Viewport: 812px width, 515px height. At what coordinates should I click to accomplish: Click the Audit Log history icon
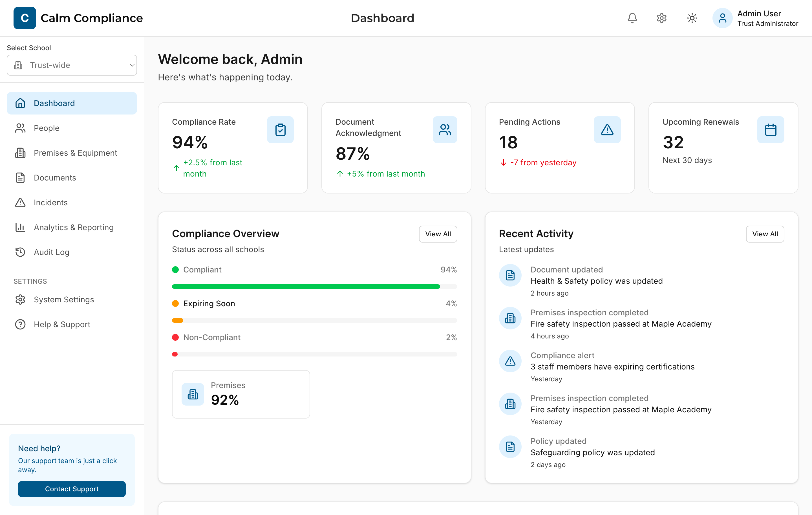click(x=20, y=252)
